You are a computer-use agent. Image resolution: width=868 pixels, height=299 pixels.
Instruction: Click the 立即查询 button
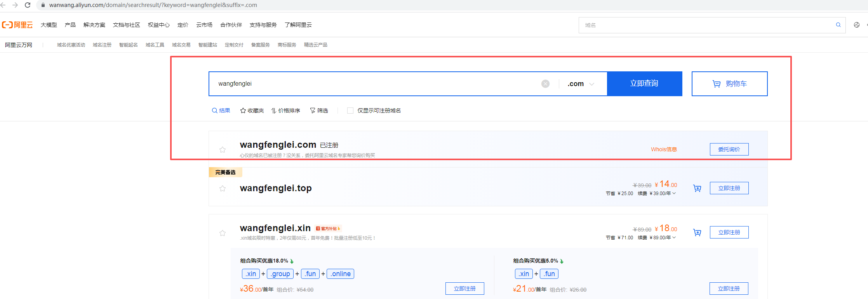click(x=644, y=84)
